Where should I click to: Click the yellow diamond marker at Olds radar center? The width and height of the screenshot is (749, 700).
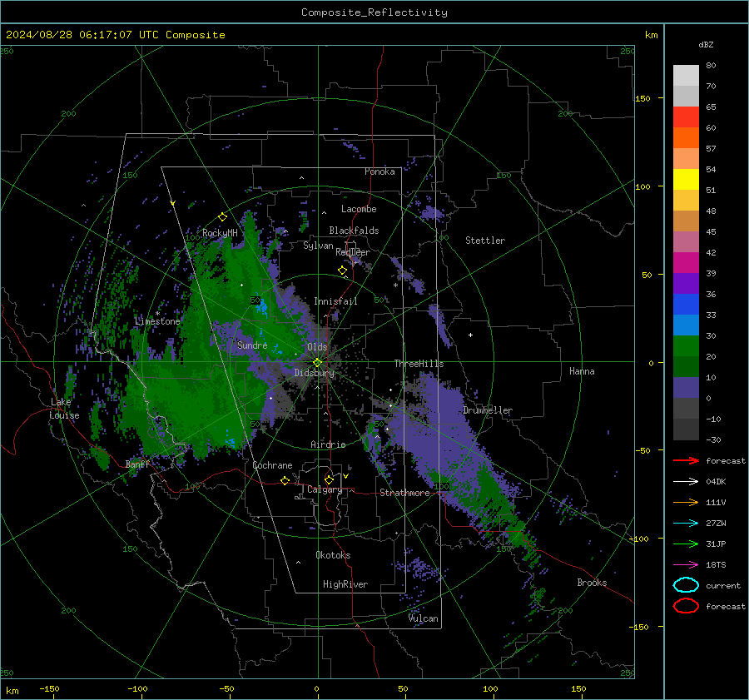[x=317, y=363]
